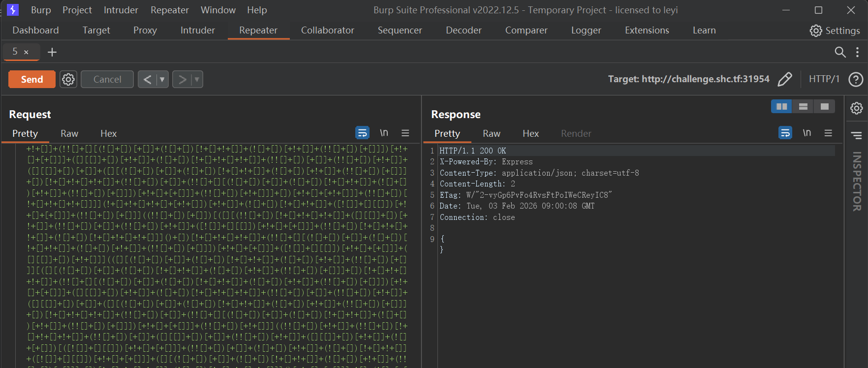
Task: Close Repeater tab 5
Action: [26, 52]
